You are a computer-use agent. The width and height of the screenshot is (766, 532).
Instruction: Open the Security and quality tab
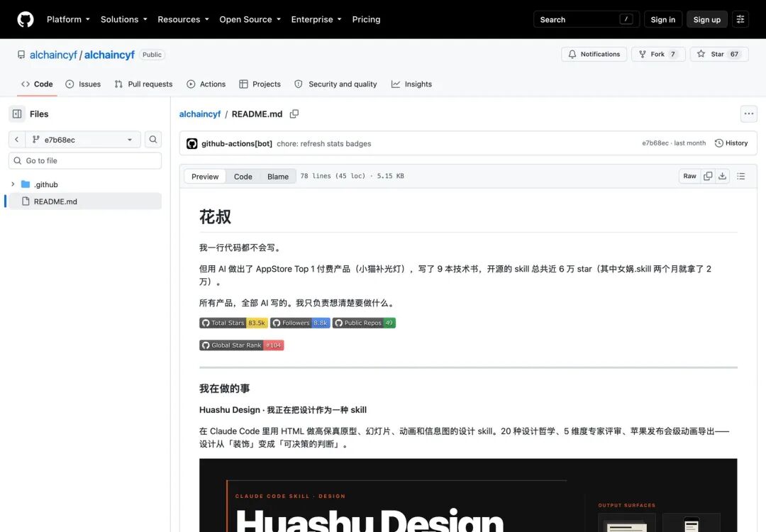click(335, 84)
